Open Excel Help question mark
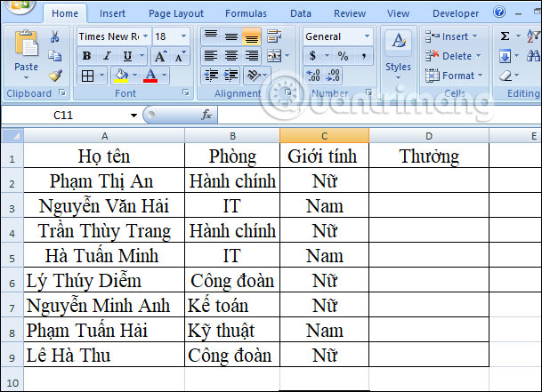542x392 pixels. pos(499,12)
